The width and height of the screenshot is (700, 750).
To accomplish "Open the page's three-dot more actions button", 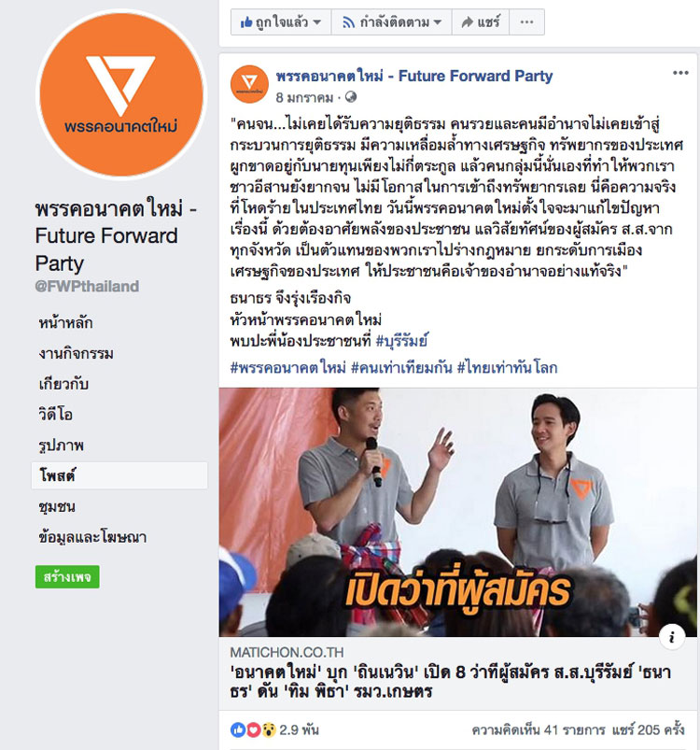I will 526,22.
